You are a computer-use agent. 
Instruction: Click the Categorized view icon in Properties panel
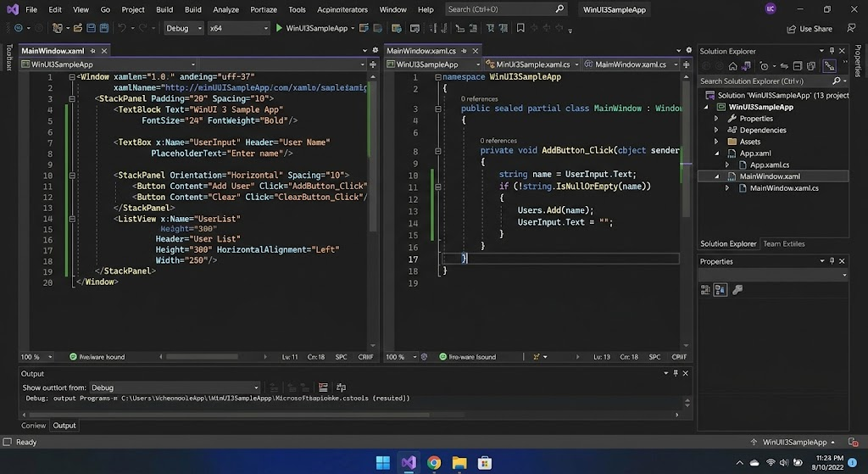click(x=705, y=290)
